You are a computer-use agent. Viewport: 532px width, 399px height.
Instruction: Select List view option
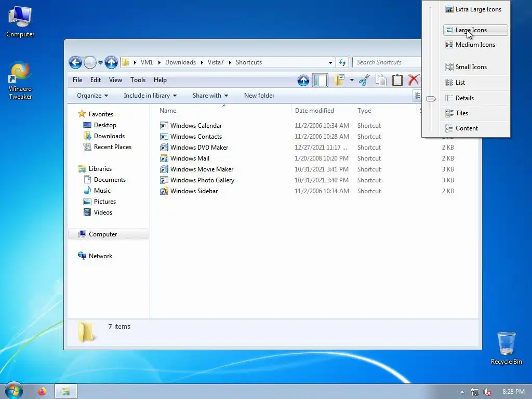click(x=475, y=83)
